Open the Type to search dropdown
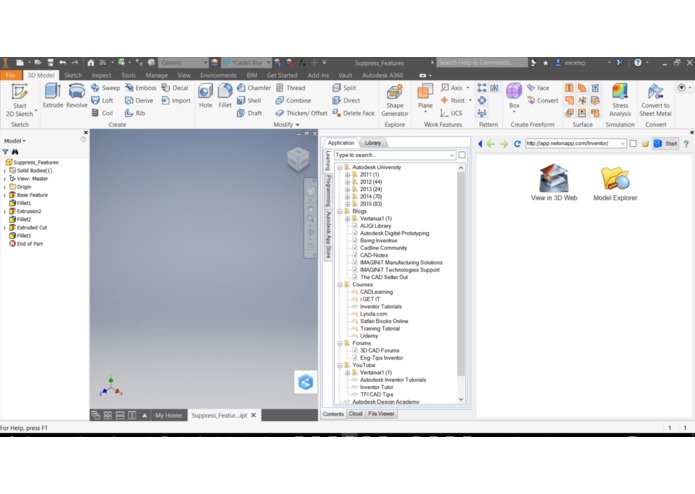 452,155
